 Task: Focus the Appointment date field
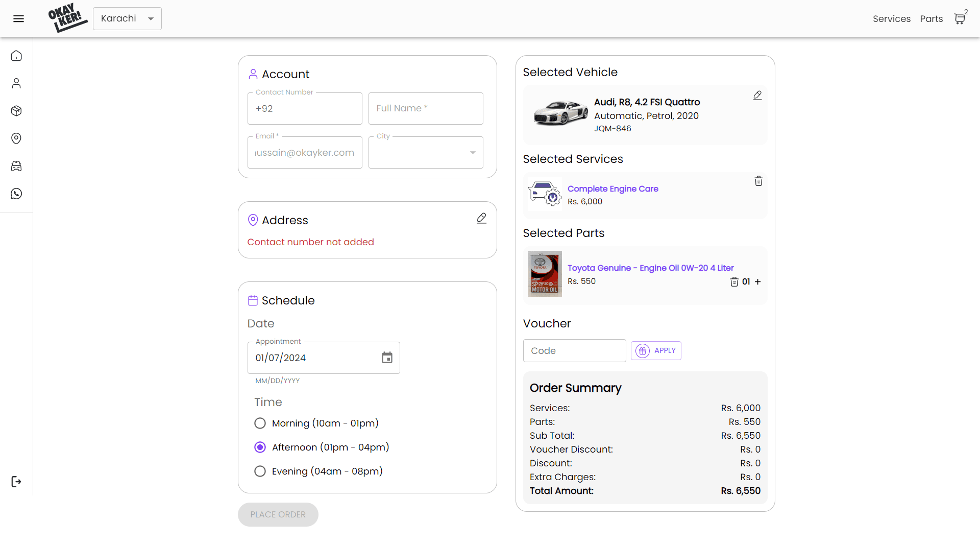coord(324,358)
